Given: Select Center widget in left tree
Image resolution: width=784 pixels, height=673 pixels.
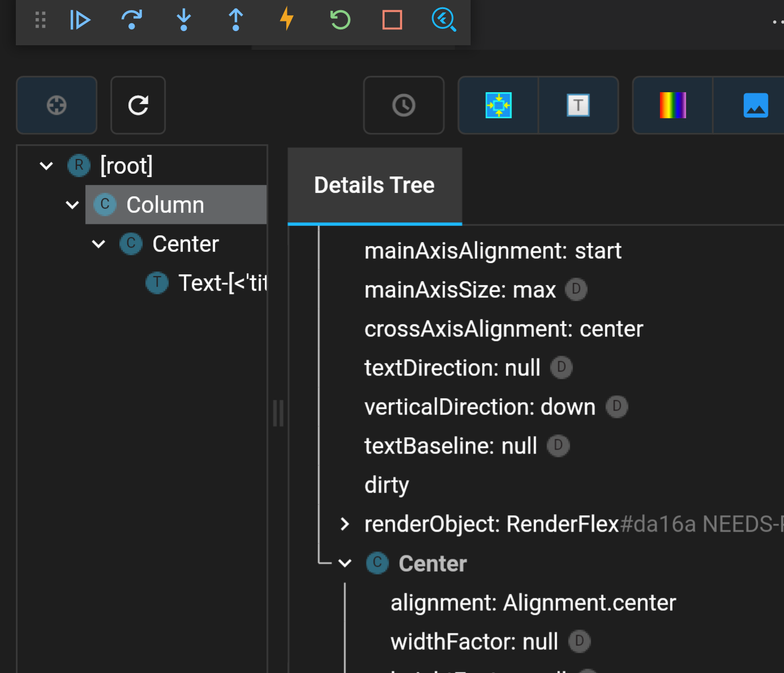Looking at the screenshot, I should (186, 244).
